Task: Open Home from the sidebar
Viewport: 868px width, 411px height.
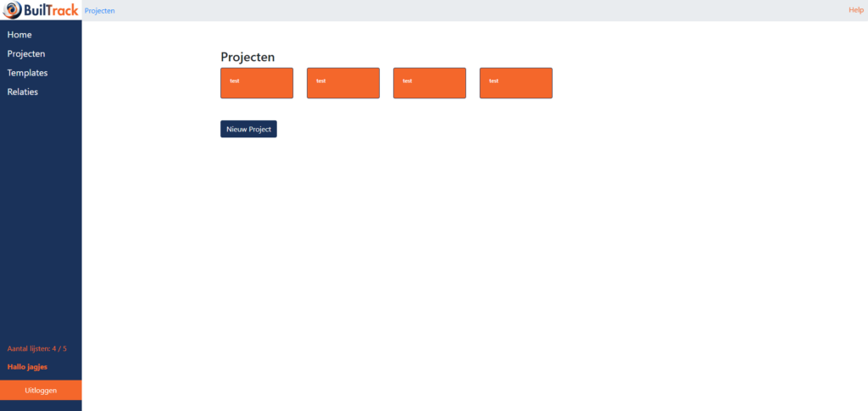Action: (19, 35)
